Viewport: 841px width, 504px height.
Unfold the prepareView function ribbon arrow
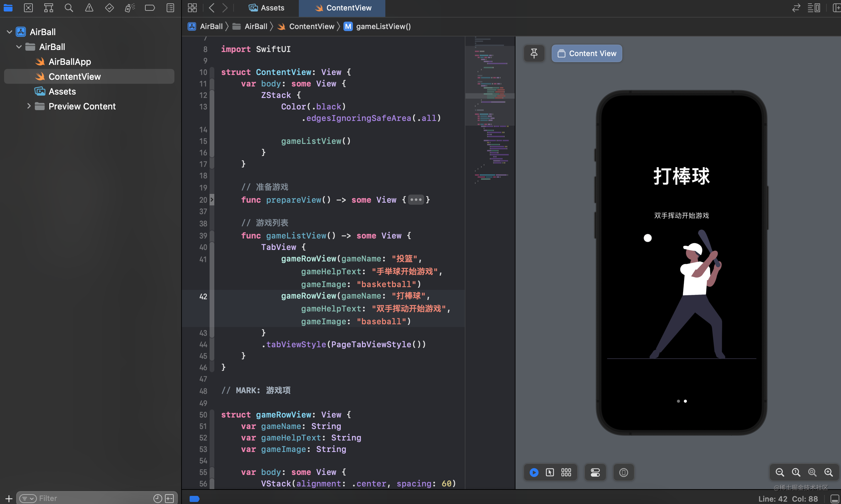point(212,199)
